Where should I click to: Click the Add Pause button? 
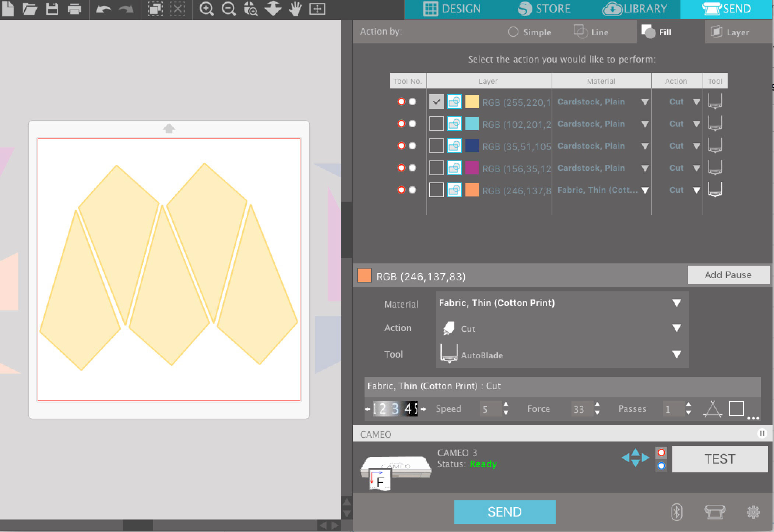(728, 275)
